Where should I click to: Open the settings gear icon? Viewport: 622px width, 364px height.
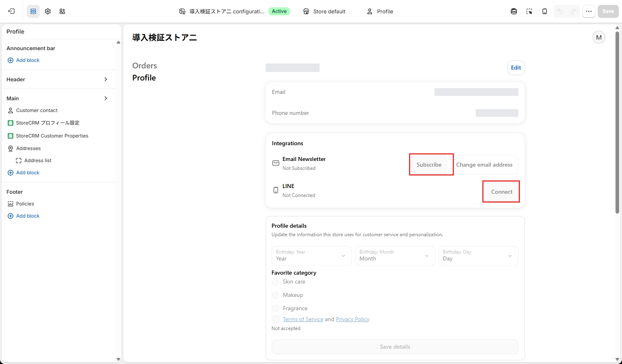tap(48, 11)
